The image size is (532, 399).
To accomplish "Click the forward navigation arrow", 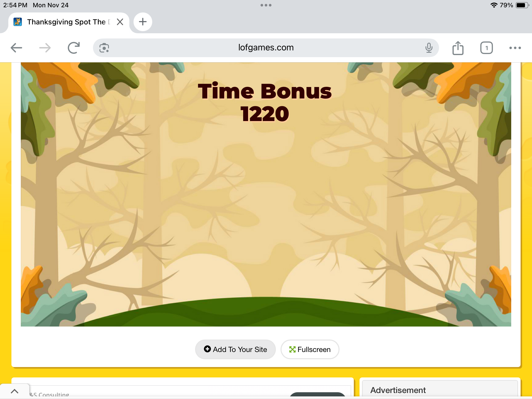I will coord(45,48).
